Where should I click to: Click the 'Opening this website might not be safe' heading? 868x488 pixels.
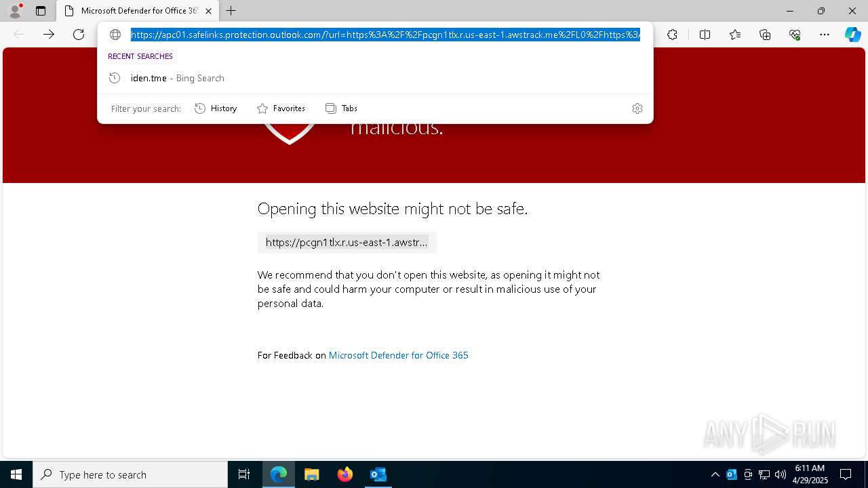pos(393,209)
